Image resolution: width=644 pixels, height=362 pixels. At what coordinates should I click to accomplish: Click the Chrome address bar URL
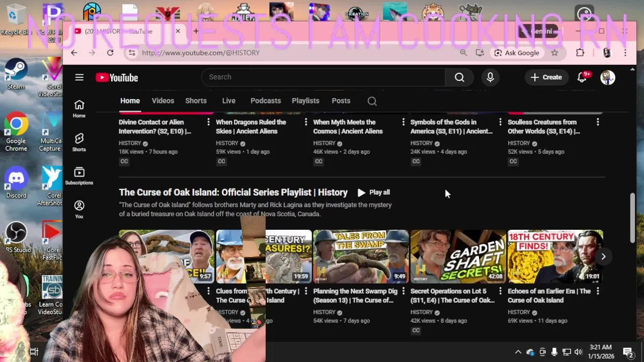click(201, 53)
